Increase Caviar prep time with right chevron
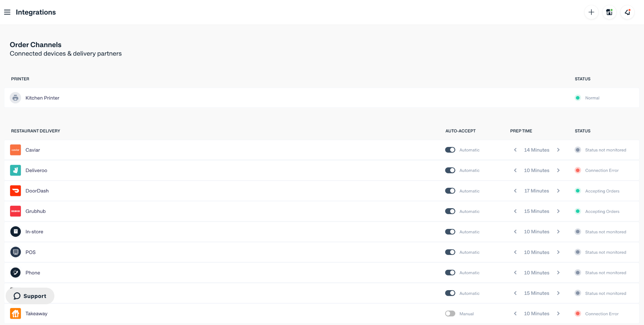Viewport: 644px width, 325px height. (558, 150)
